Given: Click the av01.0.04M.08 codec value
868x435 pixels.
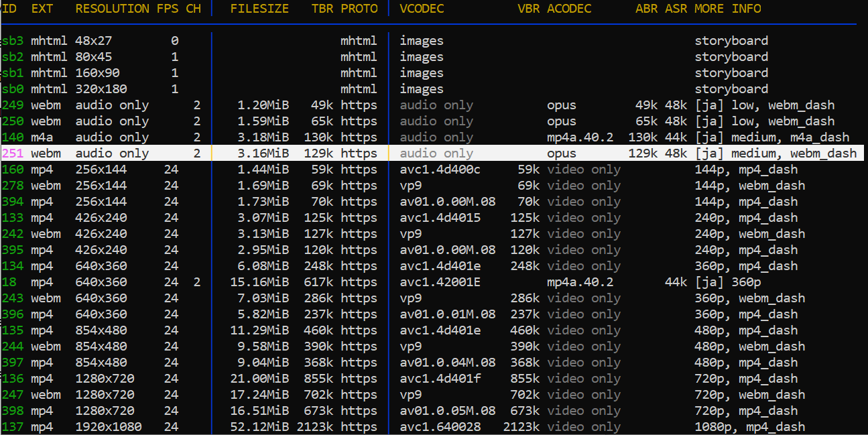Looking at the screenshot, I should point(448,363).
